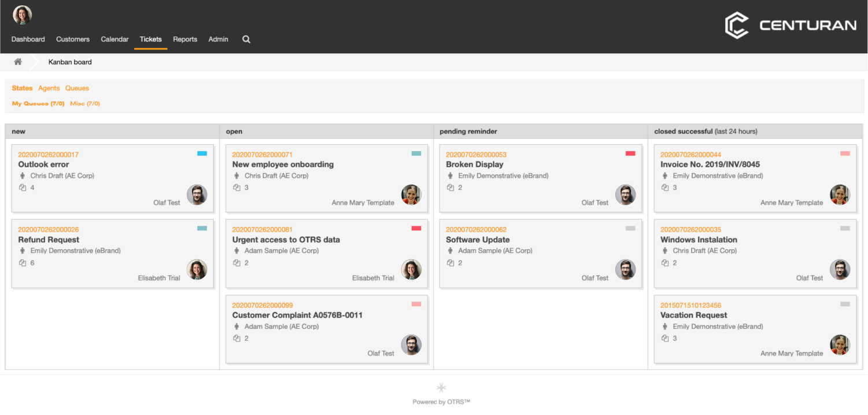
Task: Click Elisabeth Trial avatar on Refund Request card
Action: [197, 270]
